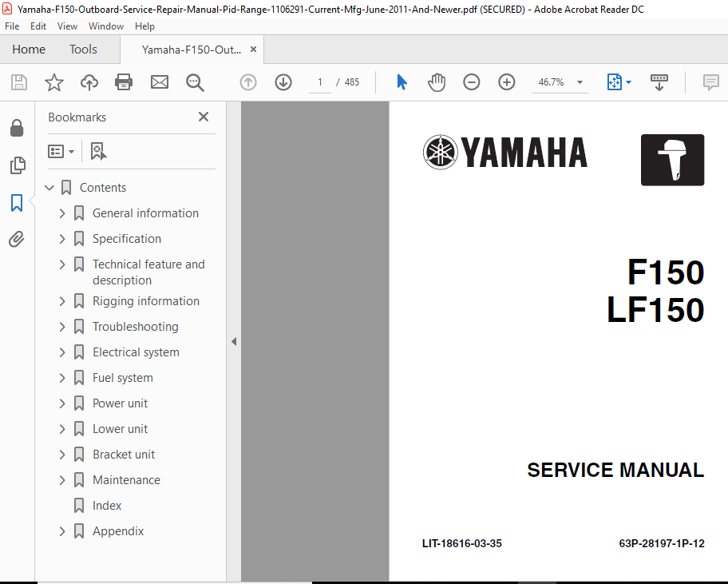Open the Edit menu
728x584 pixels.
[x=38, y=26]
